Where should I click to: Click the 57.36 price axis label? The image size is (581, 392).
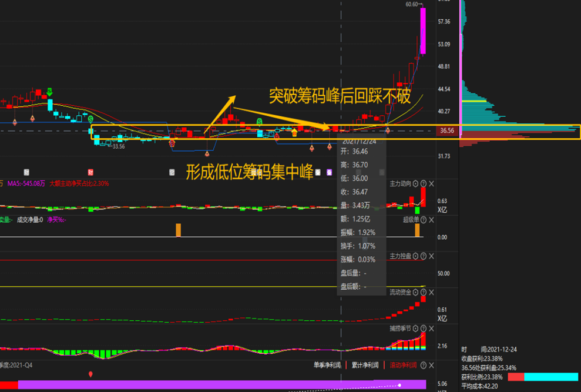[x=444, y=22]
